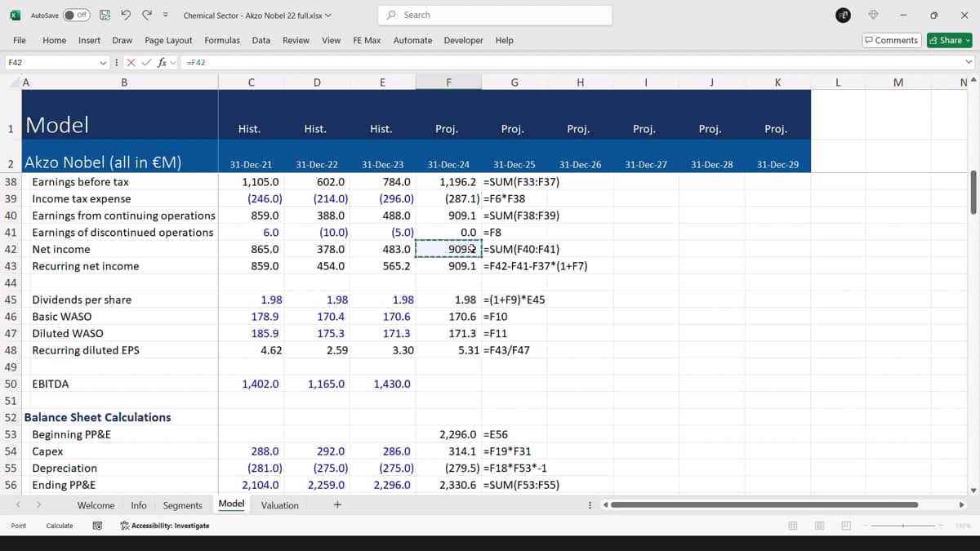Click the Comments button
Viewport: 980px width, 551px height.
pos(892,40)
